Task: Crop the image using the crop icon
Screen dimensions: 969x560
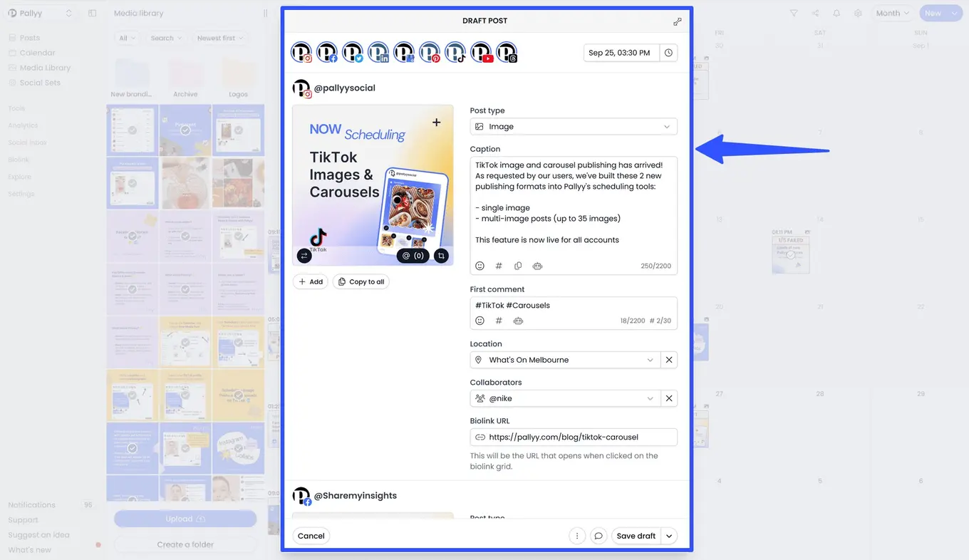Action: [x=440, y=255]
